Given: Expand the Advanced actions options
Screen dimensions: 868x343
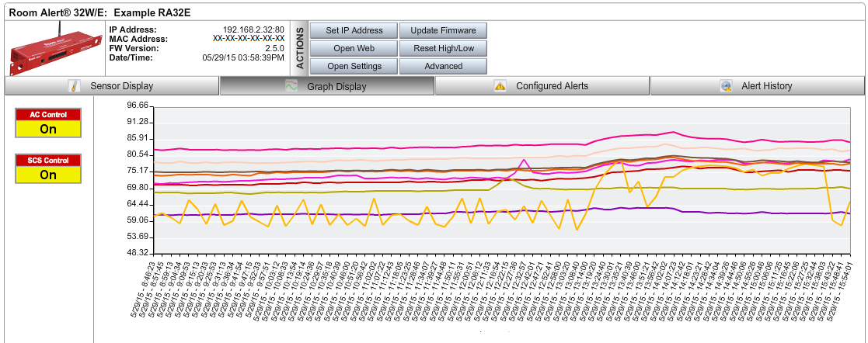Looking at the screenshot, I should [443, 66].
